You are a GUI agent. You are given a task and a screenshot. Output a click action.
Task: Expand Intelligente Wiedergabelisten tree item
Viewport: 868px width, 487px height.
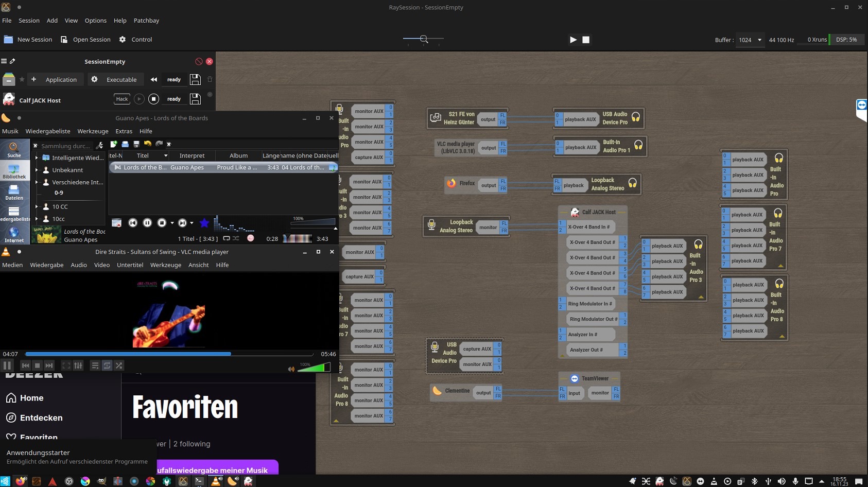click(37, 158)
